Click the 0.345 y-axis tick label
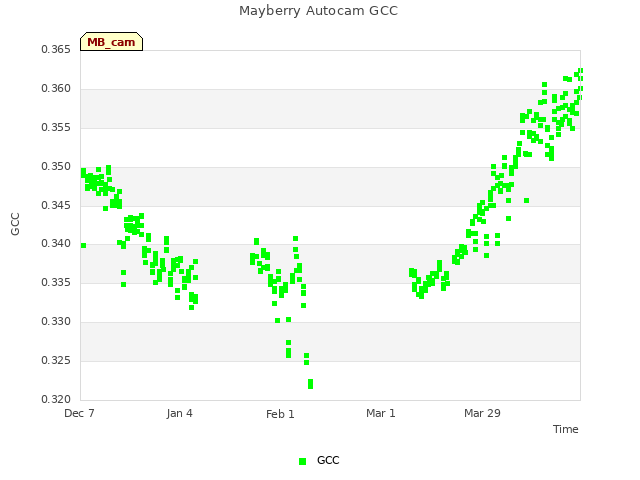Screen dimensions: 640x480 pos(56,205)
